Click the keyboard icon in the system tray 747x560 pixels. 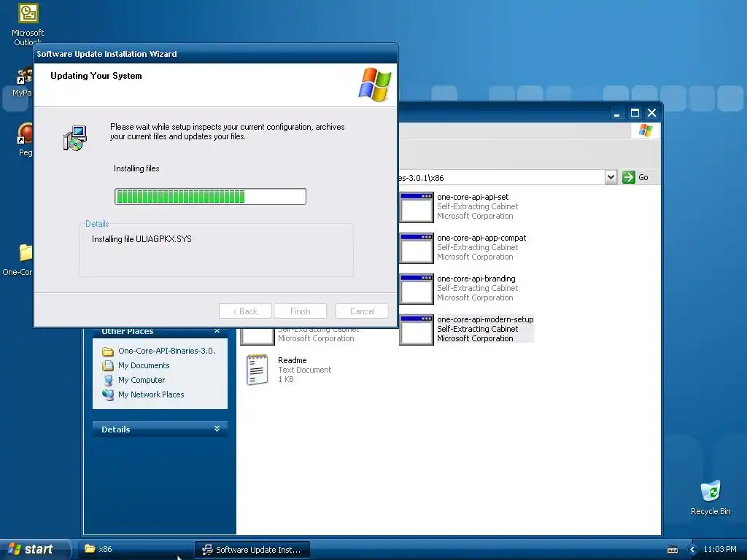[672, 550]
